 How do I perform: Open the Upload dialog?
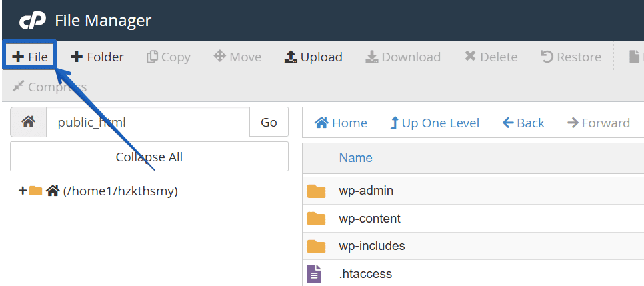(313, 57)
